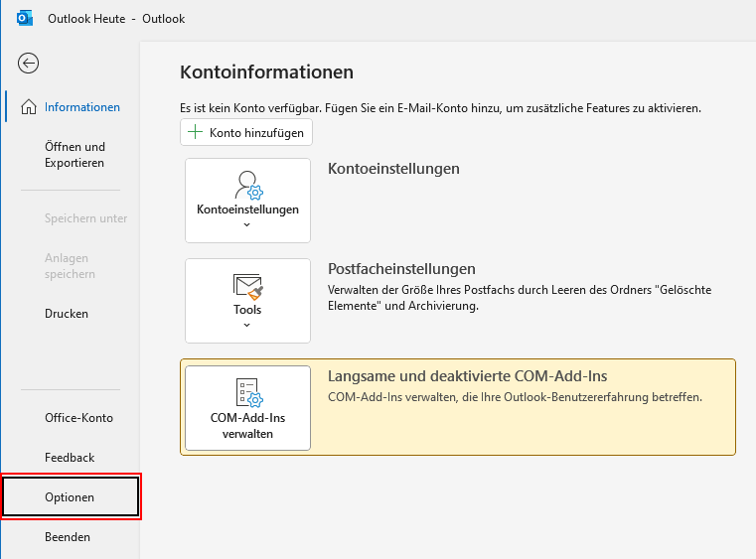This screenshot has width=756, height=559.
Task: Click the Langsame und deaktivierte COM-Add-Ins heading
Action: pyautogui.click(x=468, y=376)
